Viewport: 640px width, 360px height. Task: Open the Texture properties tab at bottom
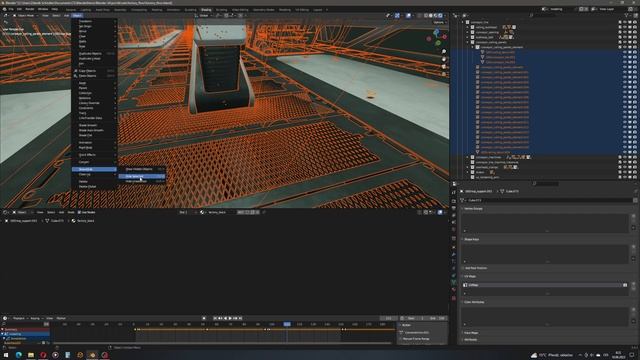point(454,298)
